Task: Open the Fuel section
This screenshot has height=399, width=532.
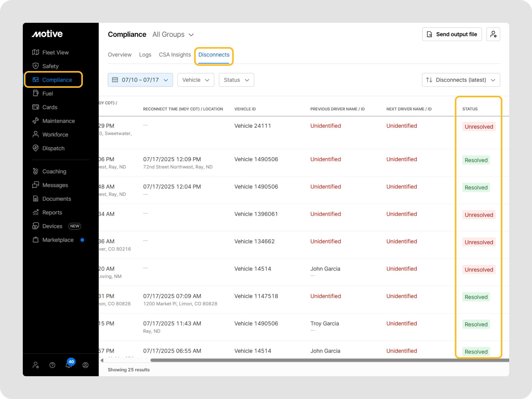Action: (x=47, y=93)
